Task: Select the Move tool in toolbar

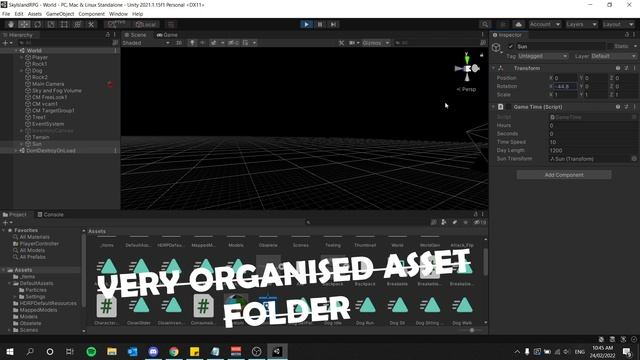Action: click(x=24, y=24)
